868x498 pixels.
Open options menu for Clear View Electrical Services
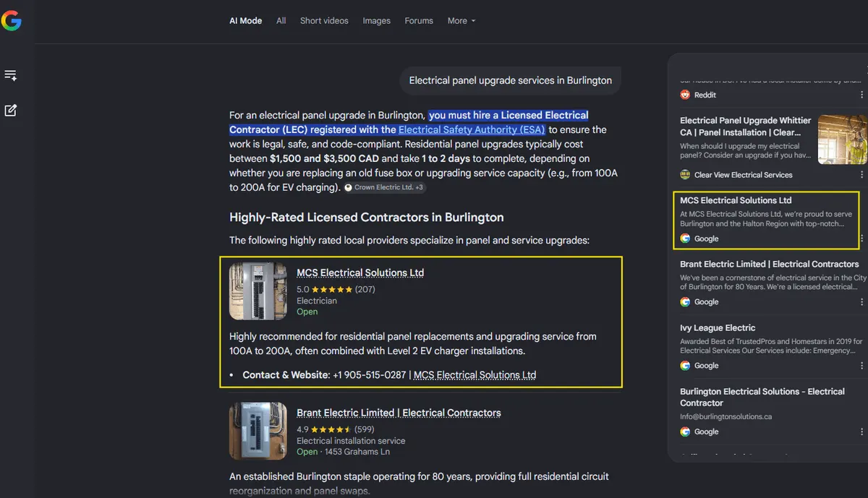pos(861,175)
